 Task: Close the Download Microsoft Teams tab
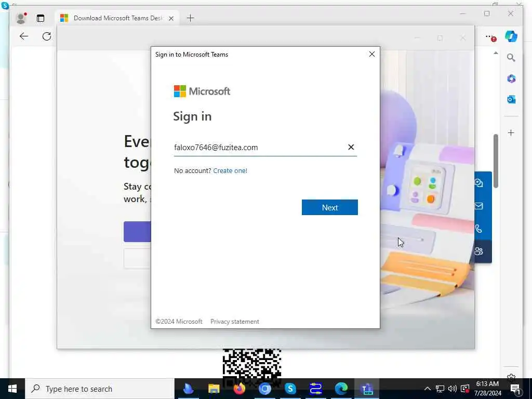point(171,18)
